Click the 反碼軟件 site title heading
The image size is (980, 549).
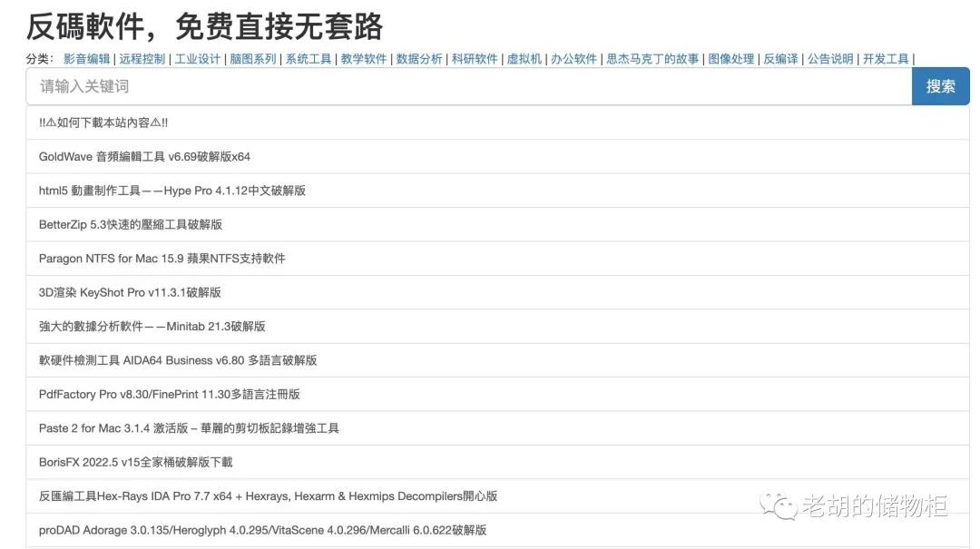tap(204, 26)
